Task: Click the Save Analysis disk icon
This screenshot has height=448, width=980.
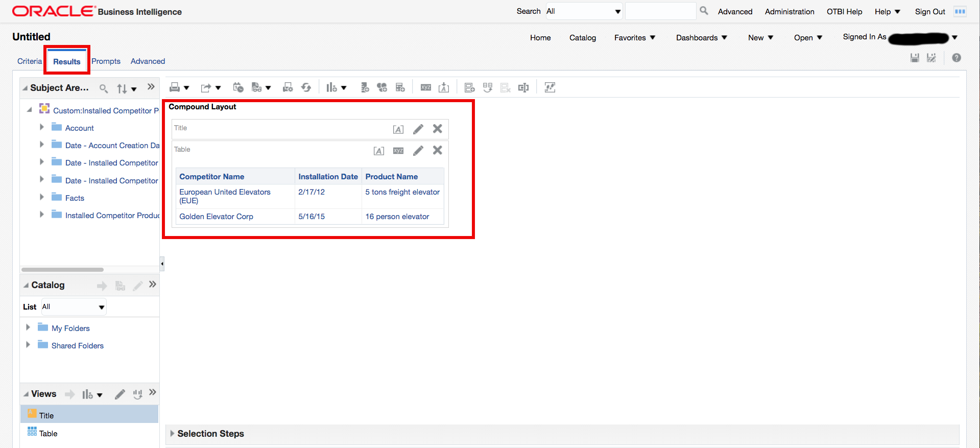Action: pyautogui.click(x=915, y=58)
